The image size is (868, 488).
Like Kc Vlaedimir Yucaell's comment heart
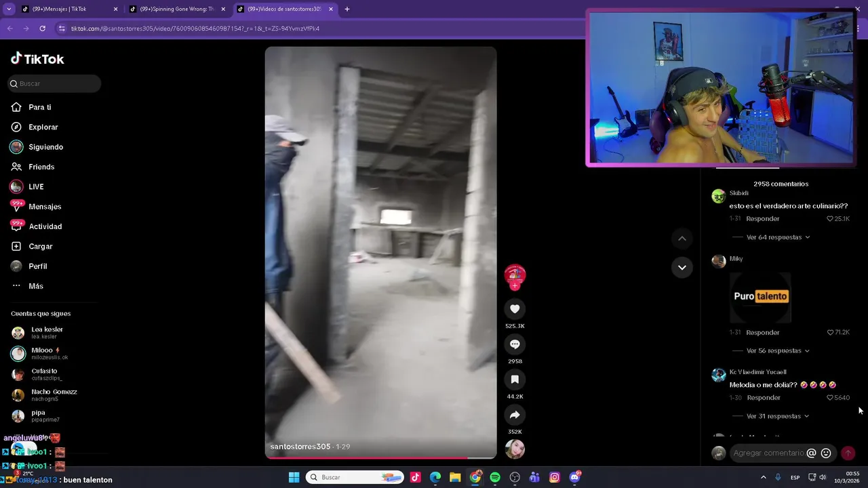(829, 398)
